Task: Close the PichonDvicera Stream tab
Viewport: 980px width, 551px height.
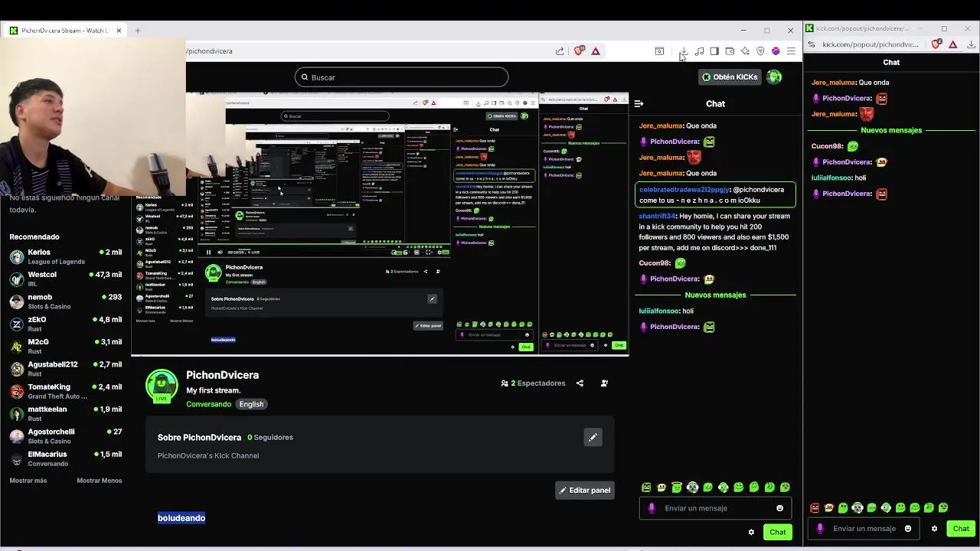Action: pos(119,31)
